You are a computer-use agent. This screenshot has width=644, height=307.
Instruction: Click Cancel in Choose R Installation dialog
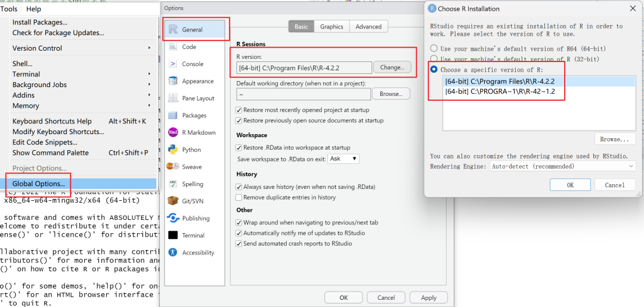point(615,185)
